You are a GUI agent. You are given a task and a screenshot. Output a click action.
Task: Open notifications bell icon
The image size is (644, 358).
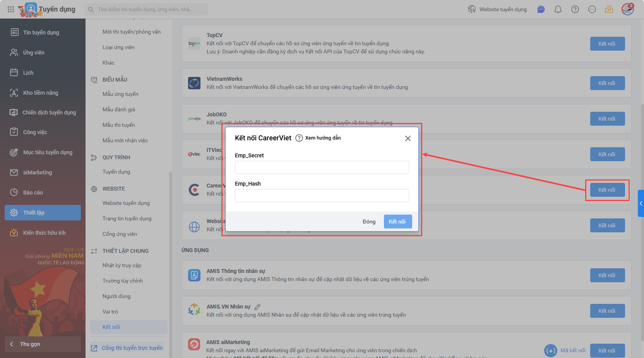(x=558, y=9)
